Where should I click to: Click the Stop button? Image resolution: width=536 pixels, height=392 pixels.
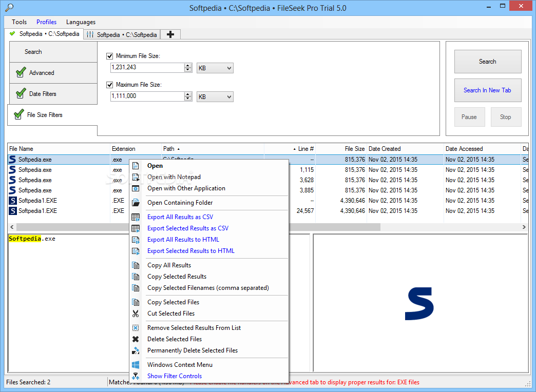pos(506,117)
